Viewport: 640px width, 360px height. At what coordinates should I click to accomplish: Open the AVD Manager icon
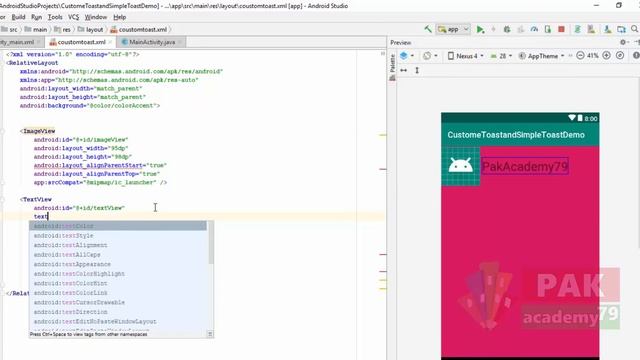591,29
